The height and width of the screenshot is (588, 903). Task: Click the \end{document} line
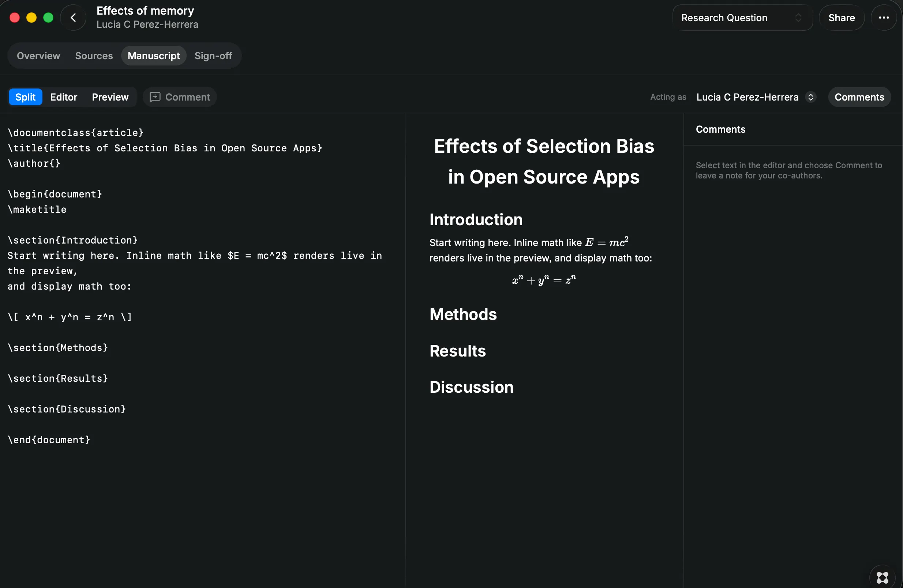49,440
